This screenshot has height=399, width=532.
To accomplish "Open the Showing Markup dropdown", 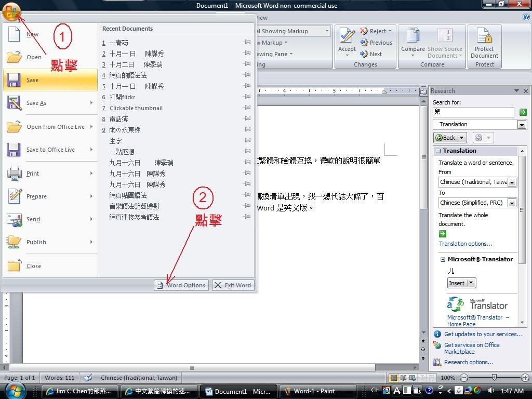I will point(327,31).
